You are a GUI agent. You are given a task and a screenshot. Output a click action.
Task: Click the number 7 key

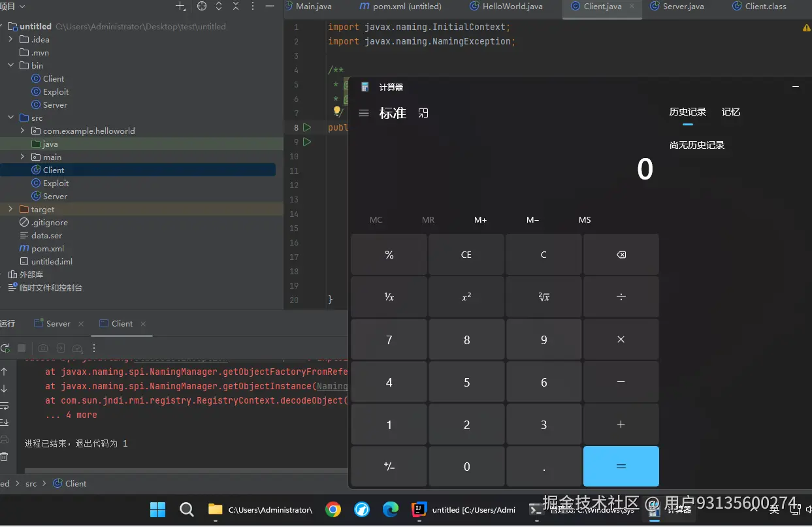tap(389, 340)
